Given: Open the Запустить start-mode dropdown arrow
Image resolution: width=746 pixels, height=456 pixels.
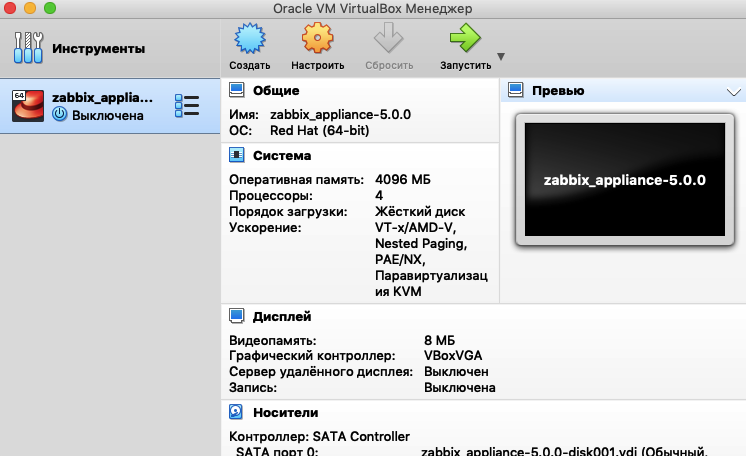Looking at the screenshot, I should tap(501, 57).
